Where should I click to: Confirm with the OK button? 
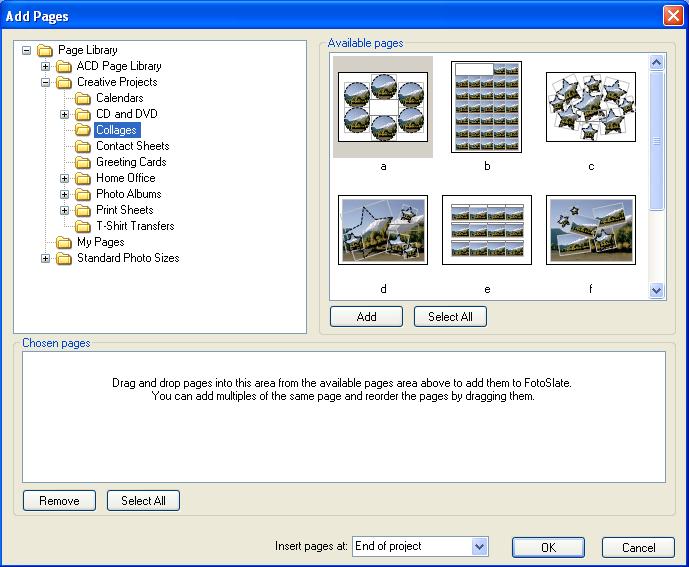tap(548, 548)
